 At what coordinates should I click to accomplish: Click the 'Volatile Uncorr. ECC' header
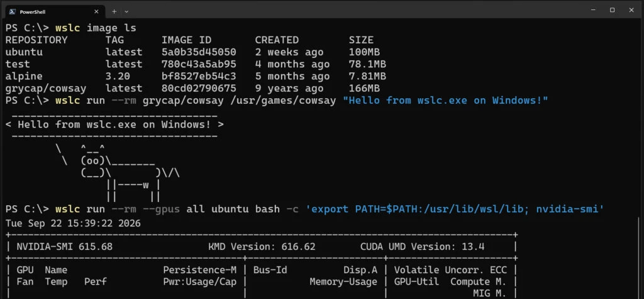450,270
